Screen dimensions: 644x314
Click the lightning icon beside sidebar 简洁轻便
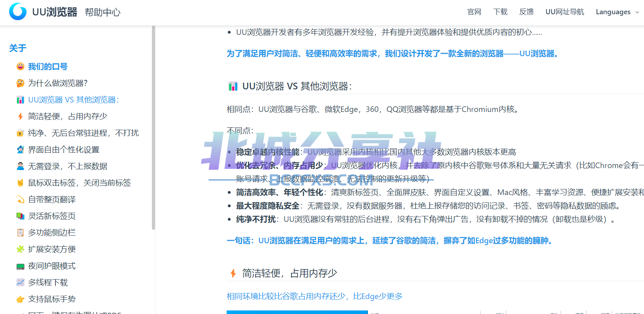point(20,116)
